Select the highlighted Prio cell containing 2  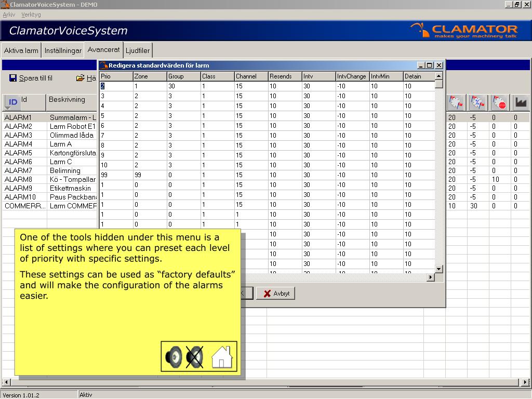click(x=116, y=86)
